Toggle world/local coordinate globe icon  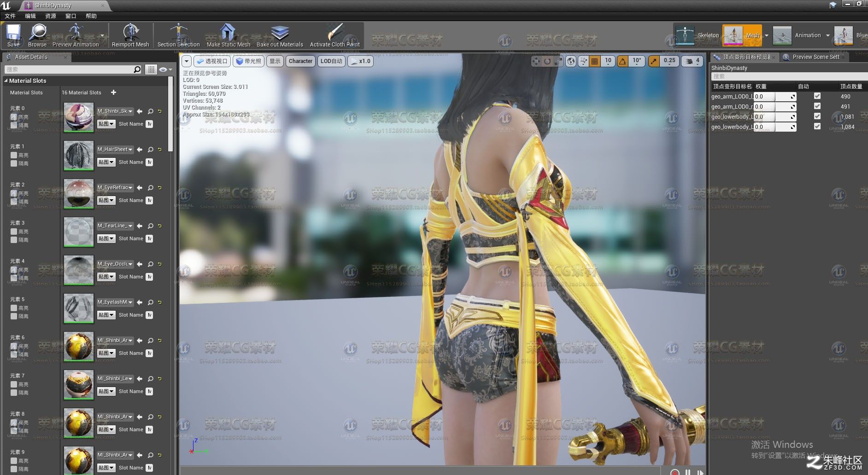(x=571, y=61)
